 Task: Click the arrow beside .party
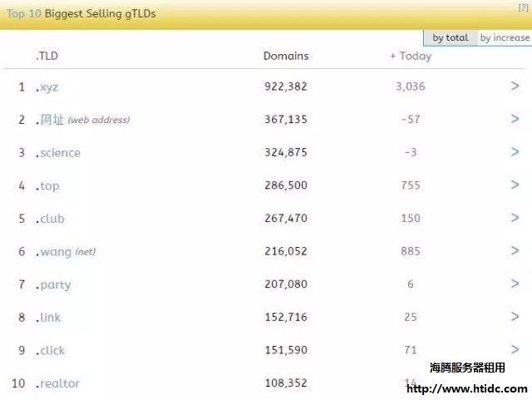pos(515,284)
